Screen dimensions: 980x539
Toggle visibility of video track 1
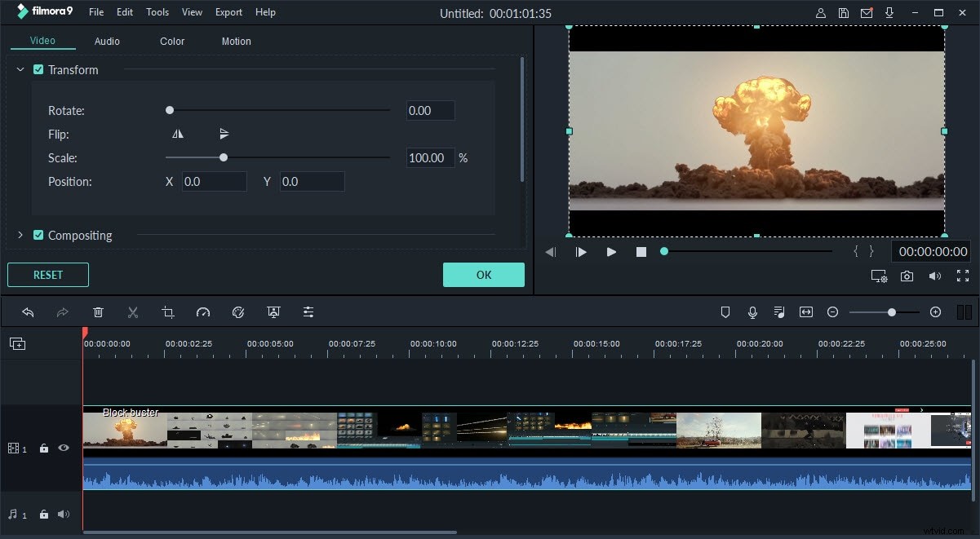[x=64, y=448]
